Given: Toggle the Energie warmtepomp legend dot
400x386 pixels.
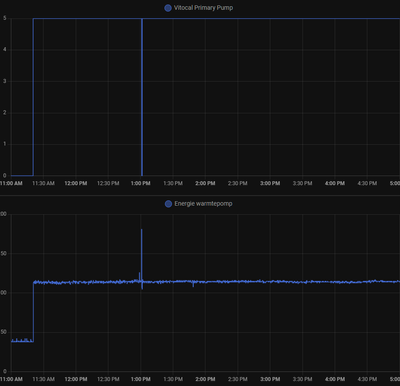Looking at the screenshot, I should tap(168, 204).
